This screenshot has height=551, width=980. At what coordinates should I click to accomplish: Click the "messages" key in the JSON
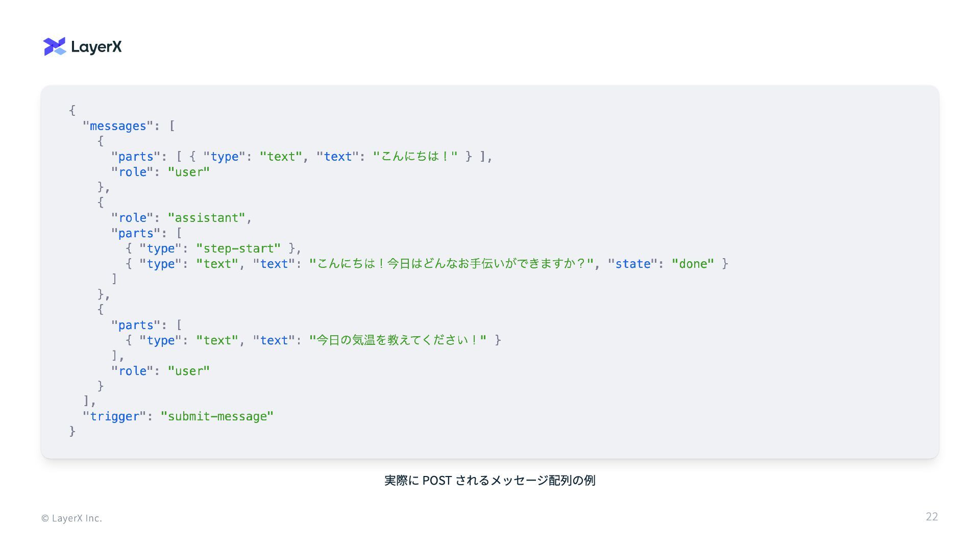point(118,126)
